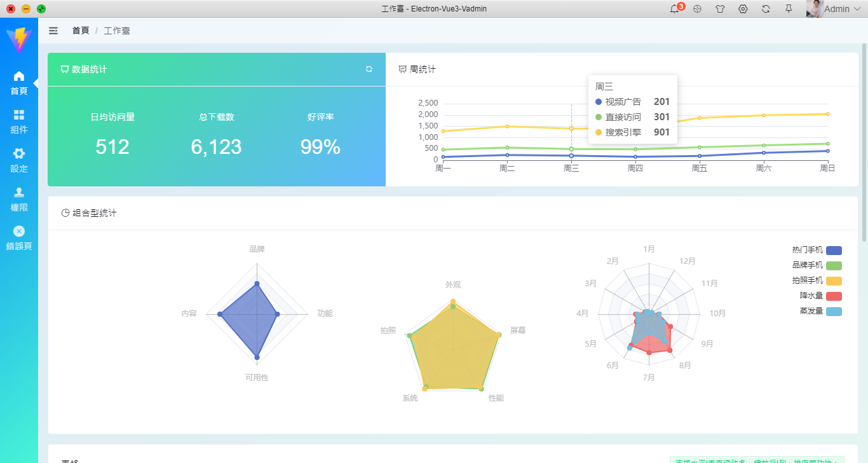The image size is (868, 463).
Task: Click the 性能 radar axis label
Action: coord(496,398)
